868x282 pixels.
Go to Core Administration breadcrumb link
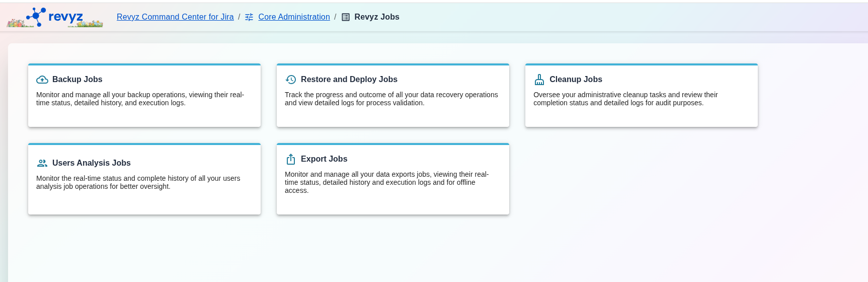point(294,17)
